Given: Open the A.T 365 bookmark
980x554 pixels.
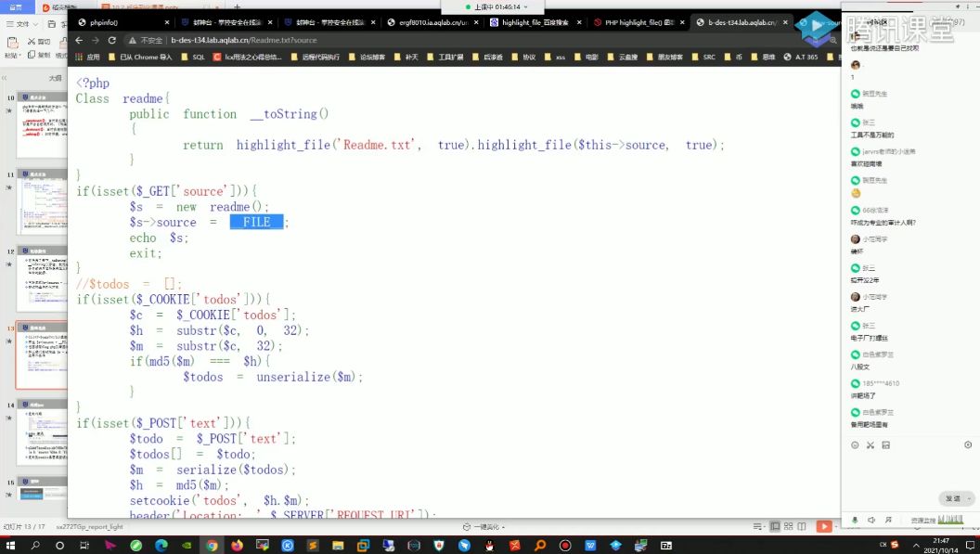Looking at the screenshot, I should pos(801,57).
